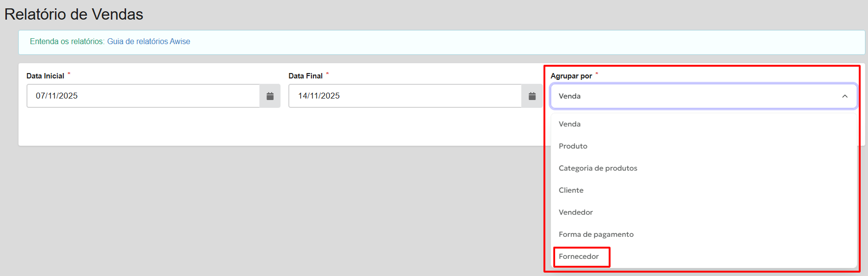Choose Produto from the grouping list
This screenshot has width=868, height=276.
(x=573, y=146)
